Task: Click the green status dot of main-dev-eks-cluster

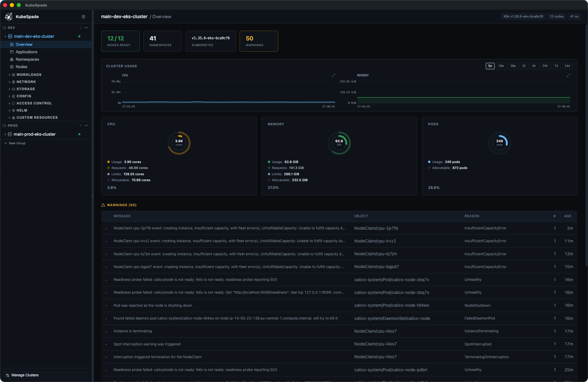Action: (79, 36)
